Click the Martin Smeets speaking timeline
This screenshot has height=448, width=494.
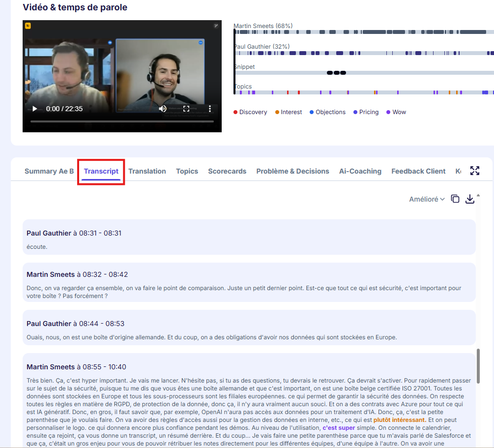pos(364,32)
